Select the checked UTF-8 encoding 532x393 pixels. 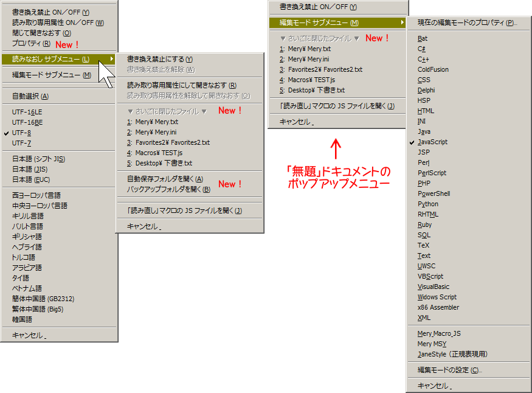21,133
